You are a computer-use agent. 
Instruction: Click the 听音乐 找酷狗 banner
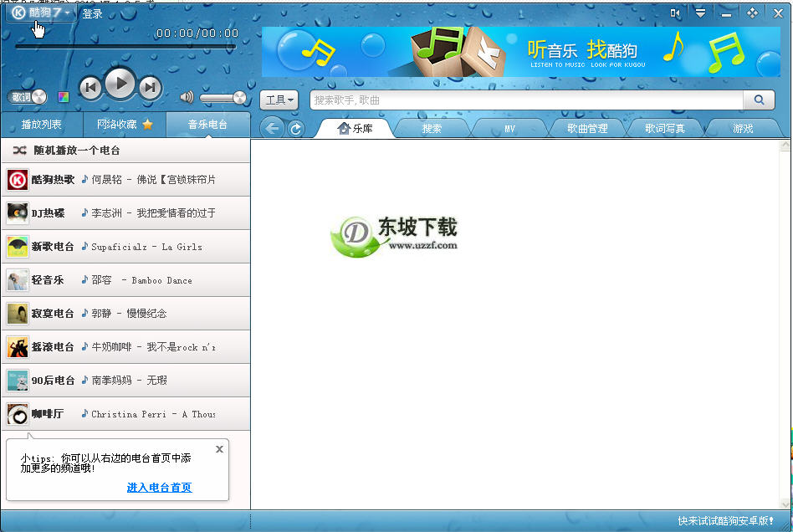point(521,52)
